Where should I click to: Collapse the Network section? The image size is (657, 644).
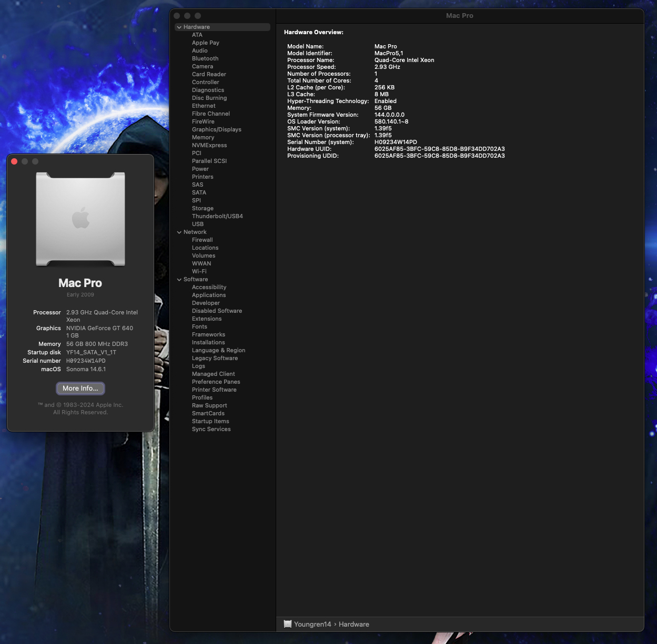179,232
